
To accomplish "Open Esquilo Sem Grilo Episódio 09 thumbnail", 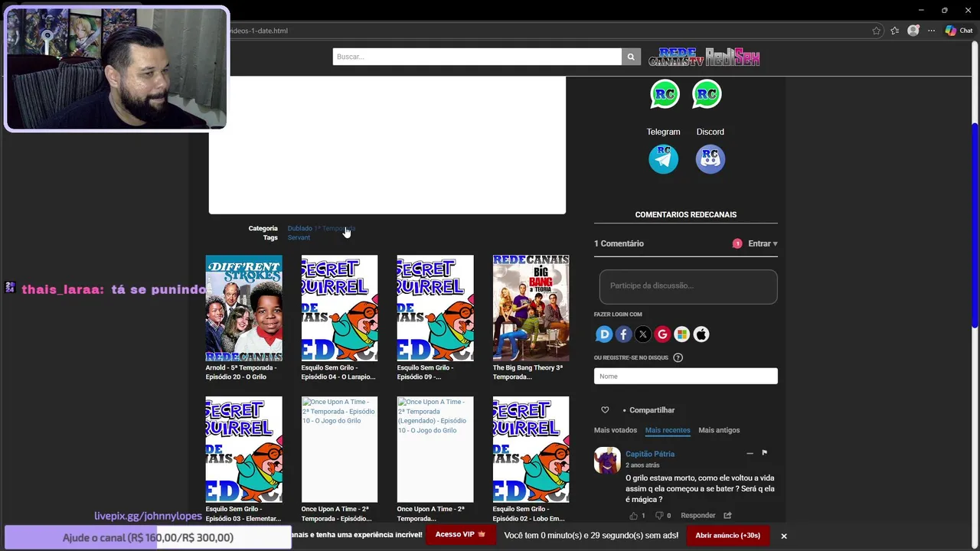I will [435, 308].
